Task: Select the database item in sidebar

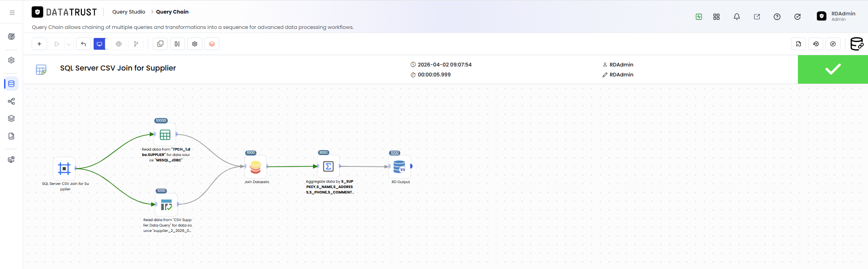Action: 11,84
